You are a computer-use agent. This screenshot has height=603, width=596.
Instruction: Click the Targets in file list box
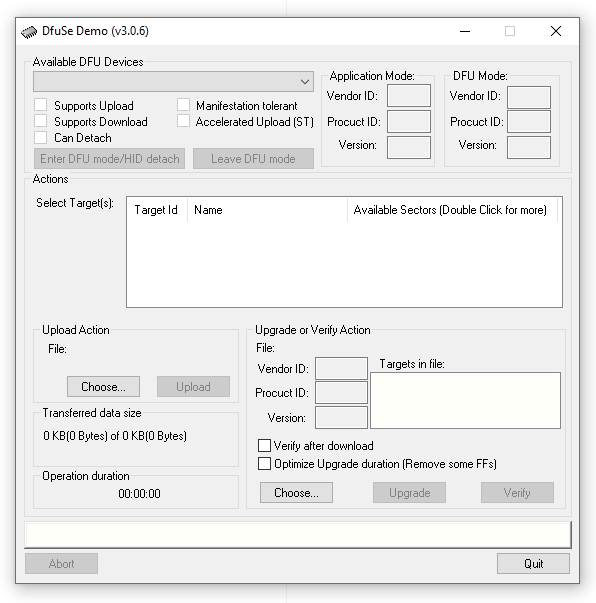pos(465,400)
